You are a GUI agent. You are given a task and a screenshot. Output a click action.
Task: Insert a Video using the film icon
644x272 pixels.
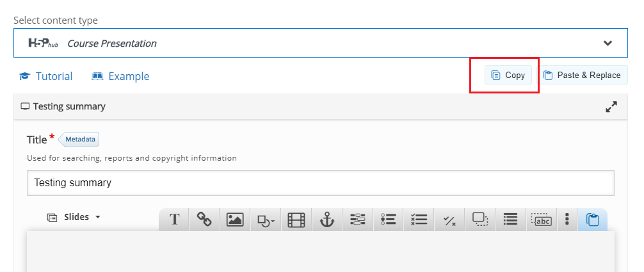(296, 220)
